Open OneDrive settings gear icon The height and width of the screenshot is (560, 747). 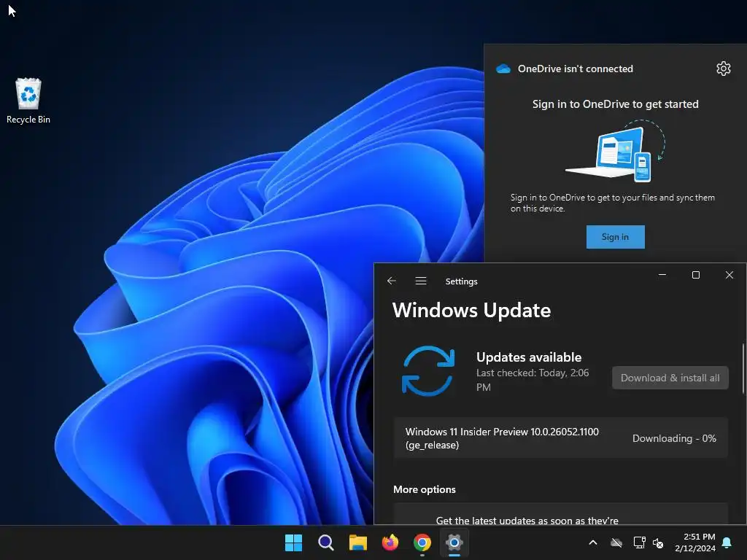(x=723, y=69)
